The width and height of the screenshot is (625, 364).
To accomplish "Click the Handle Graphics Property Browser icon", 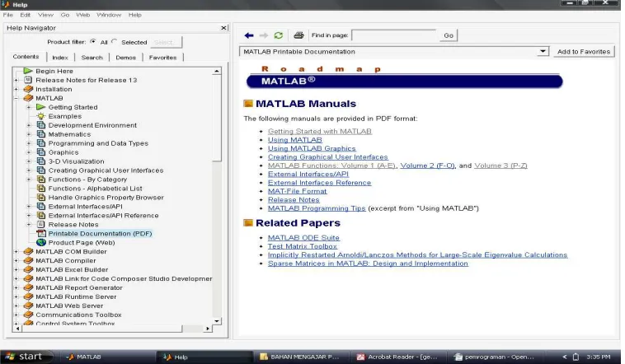I will tap(41, 197).
